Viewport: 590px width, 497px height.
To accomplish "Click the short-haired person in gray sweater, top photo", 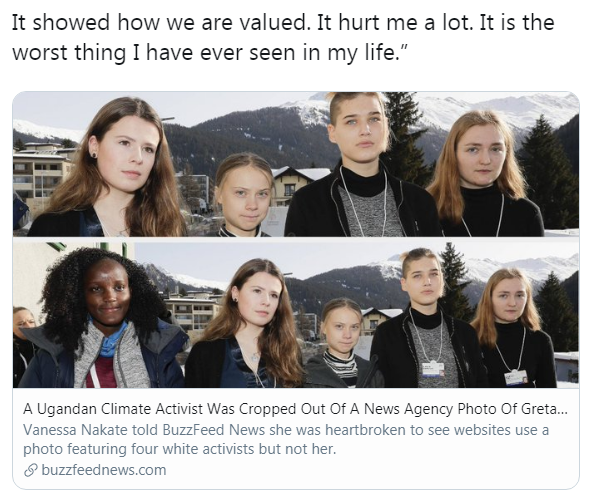I will [x=359, y=166].
